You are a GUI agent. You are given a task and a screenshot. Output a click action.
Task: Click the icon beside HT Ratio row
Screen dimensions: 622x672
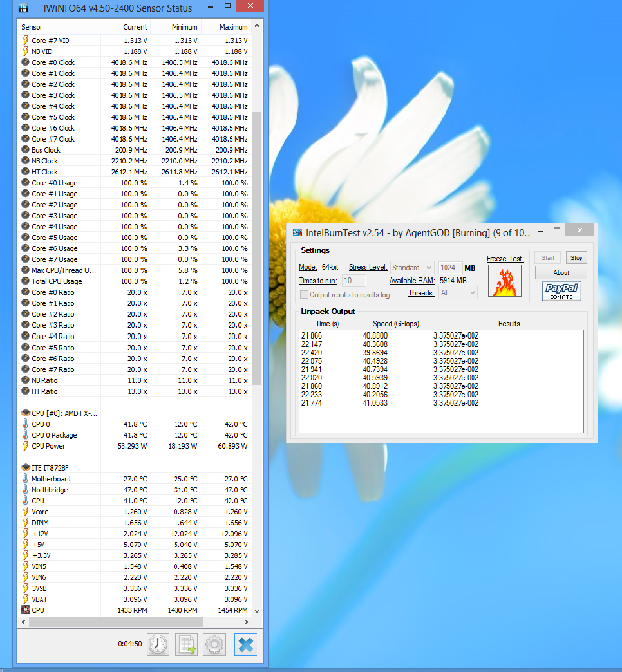(26, 391)
